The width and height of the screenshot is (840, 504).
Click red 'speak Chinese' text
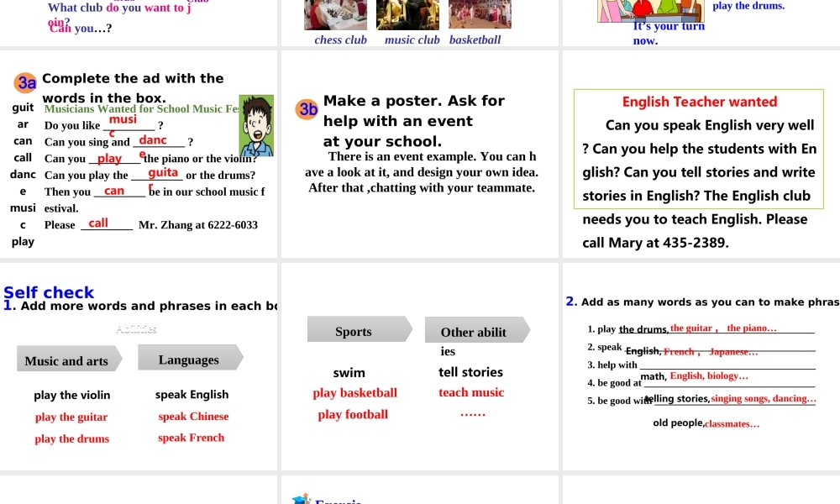click(193, 416)
